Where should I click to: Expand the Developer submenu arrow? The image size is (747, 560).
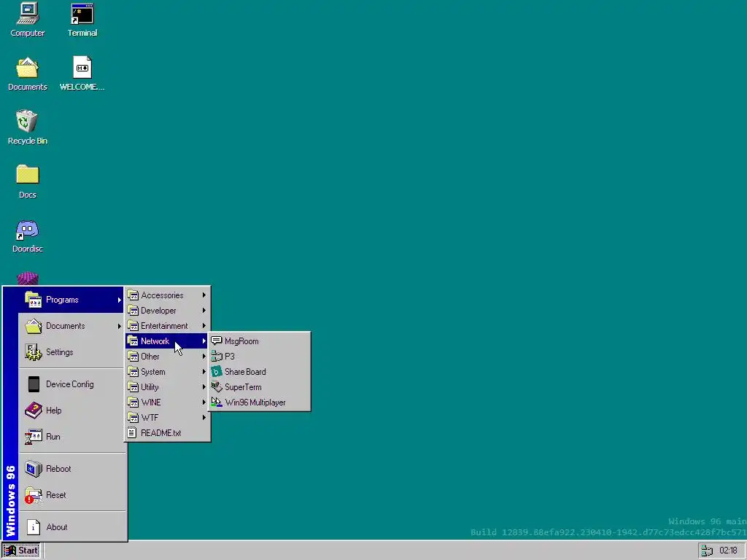[204, 311]
